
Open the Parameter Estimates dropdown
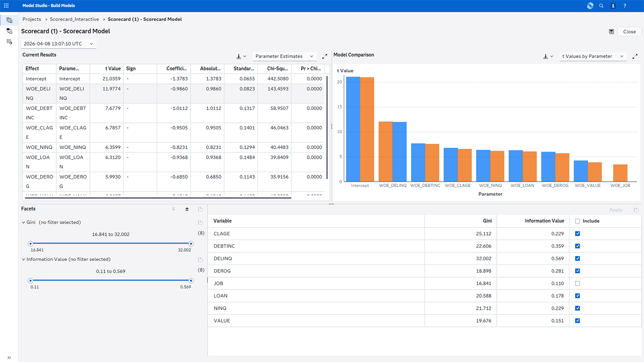[284, 56]
